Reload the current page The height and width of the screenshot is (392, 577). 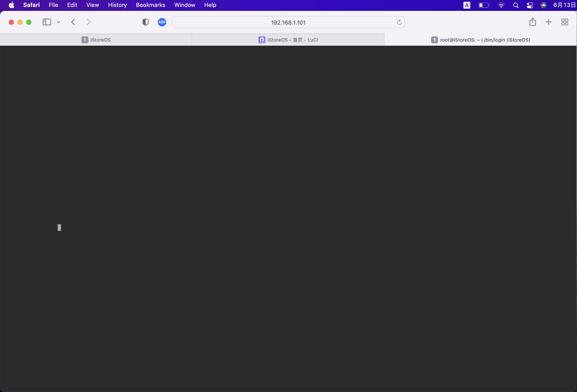click(x=399, y=22)
